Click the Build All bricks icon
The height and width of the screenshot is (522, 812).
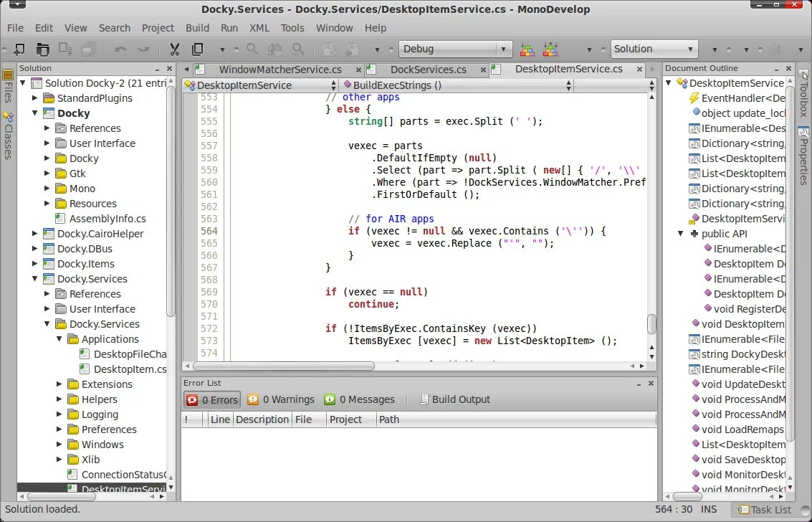pos(527,49)
